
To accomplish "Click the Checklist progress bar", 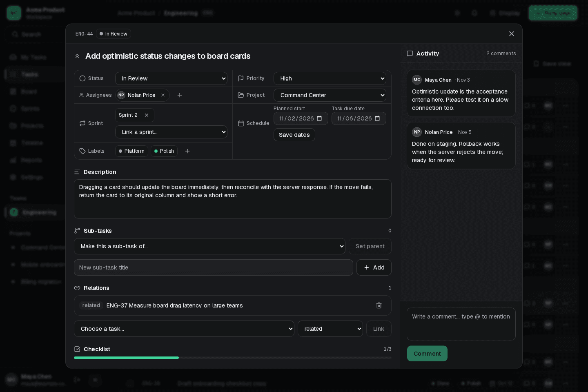I will tap(233, 358).
